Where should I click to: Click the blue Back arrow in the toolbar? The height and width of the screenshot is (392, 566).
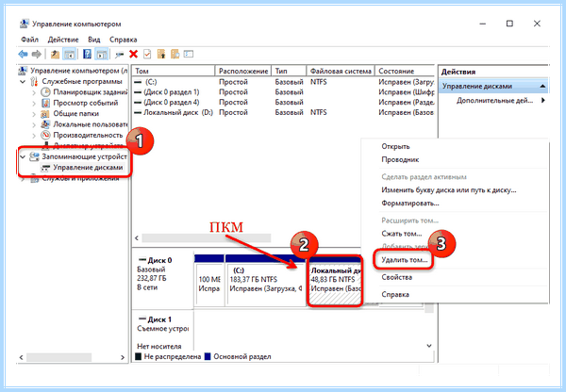[23, 55]
